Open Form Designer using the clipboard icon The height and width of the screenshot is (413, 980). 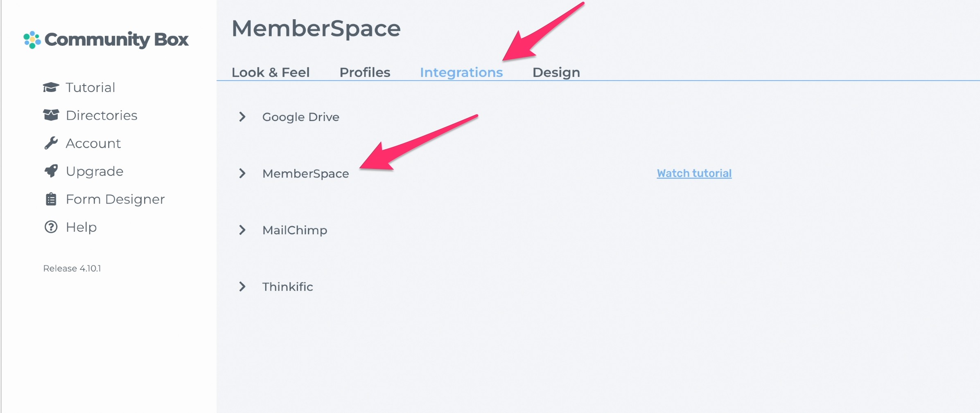51,199
